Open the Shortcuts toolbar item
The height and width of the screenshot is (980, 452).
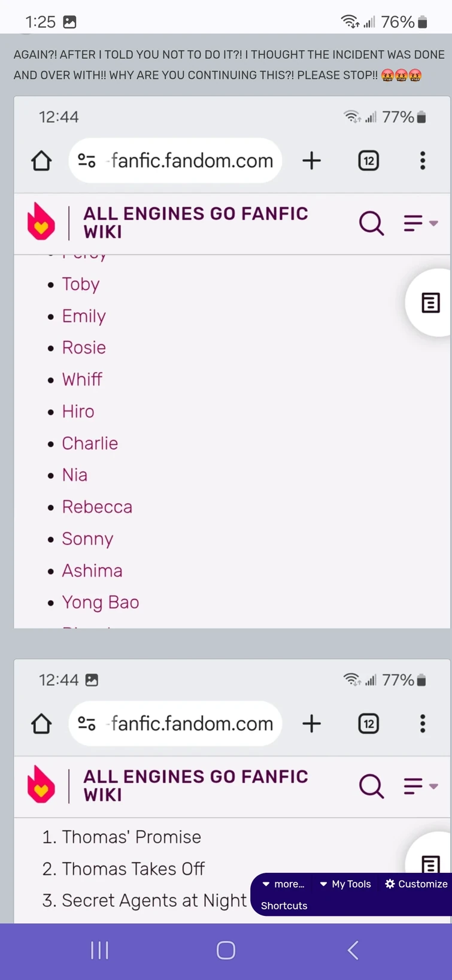(x=284, y=906)
